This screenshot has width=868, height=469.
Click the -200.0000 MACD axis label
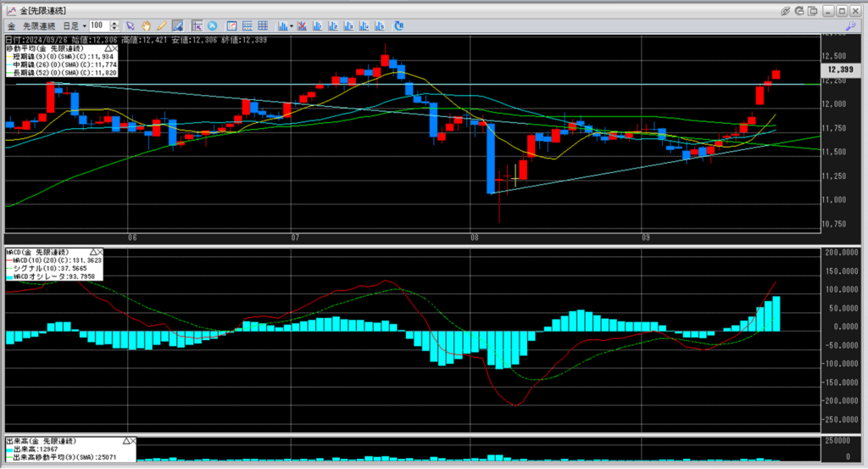click(x=842, y=401)
